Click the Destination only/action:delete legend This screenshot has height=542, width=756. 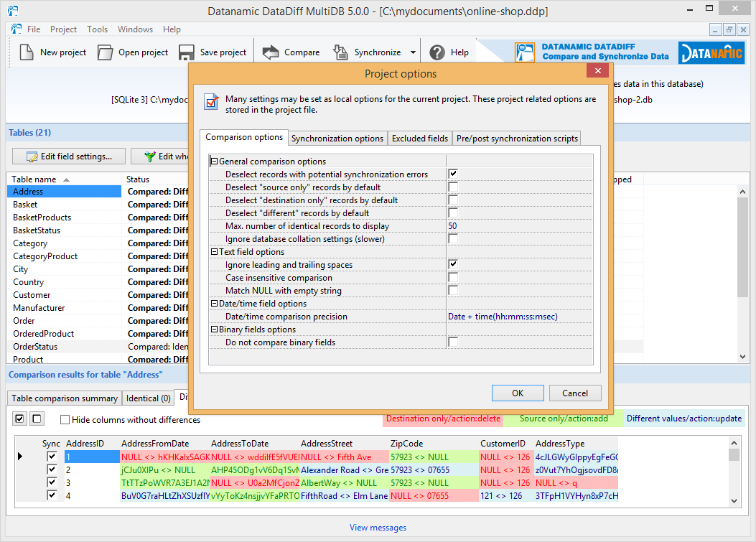[x=443, y=419]
